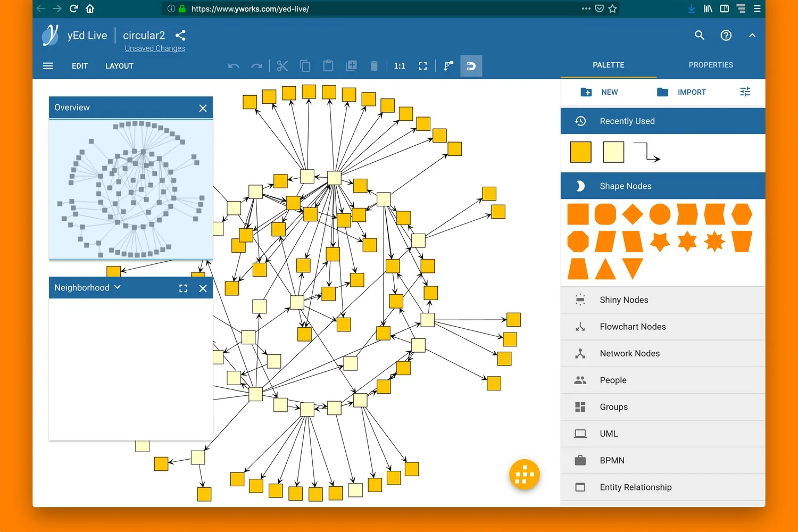Click the IMPORT palette button
798x532 pixels.
coord(681,92)
